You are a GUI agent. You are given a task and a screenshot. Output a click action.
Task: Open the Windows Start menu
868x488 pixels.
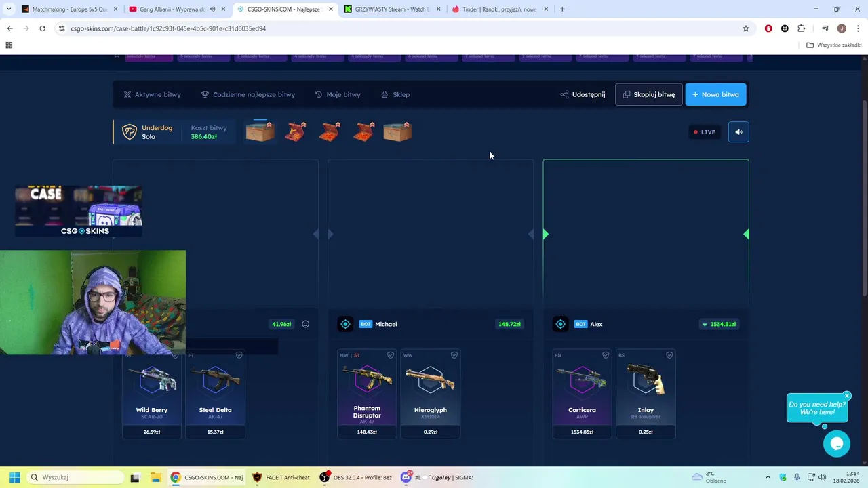click(x=14, y=477)
